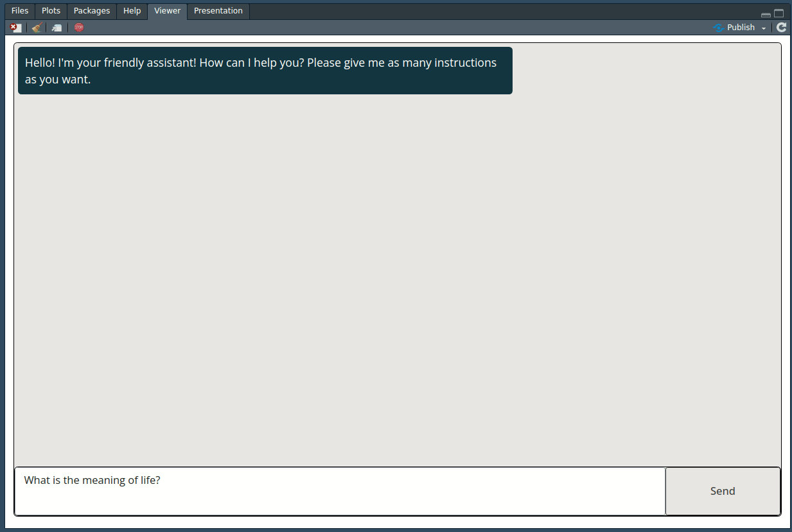Stop the running application with the stop sign
Viewport: 792px width, 532px height.
pos(79,28)
